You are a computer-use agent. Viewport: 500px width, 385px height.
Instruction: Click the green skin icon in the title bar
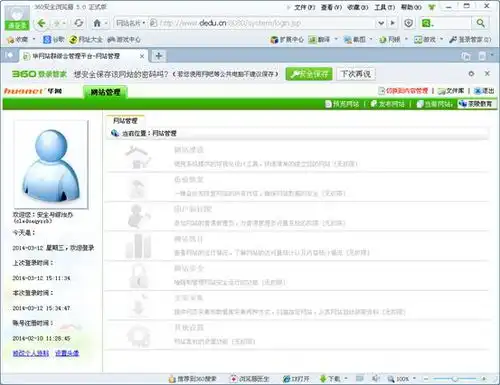point(432,7)
